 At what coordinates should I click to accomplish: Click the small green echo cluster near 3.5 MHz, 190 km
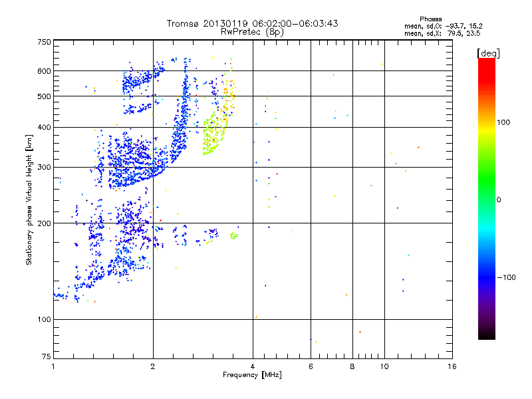pyautogui.click(x=233, y=235)
